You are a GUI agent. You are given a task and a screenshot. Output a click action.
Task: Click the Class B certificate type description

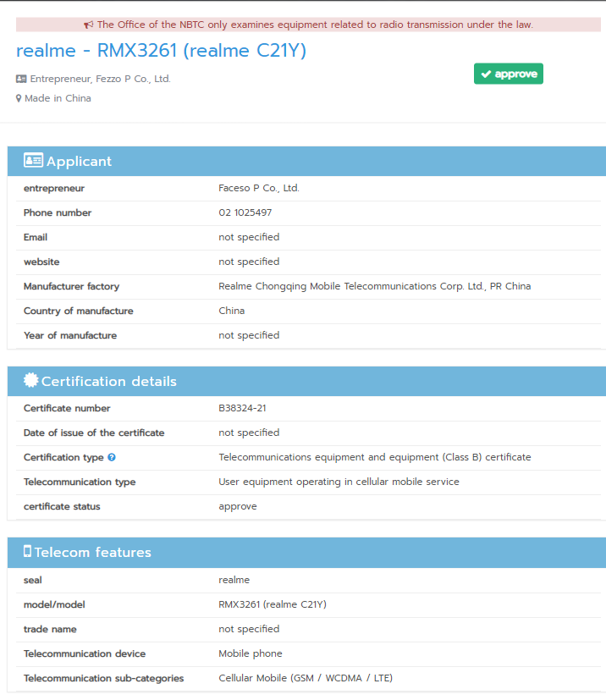tap(374, 457)
